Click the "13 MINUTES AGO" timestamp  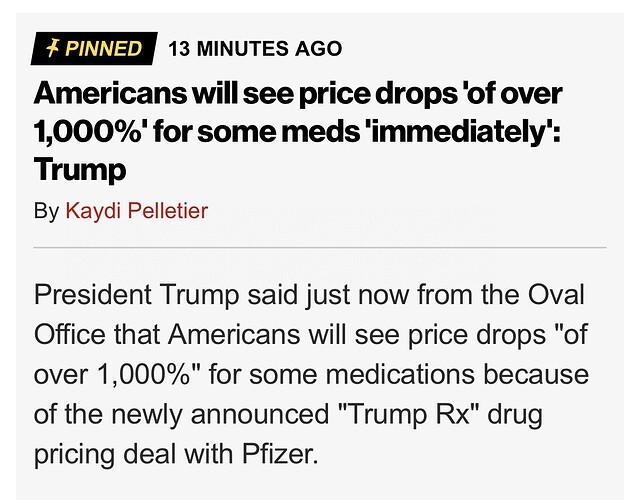[x=255, y=47]
